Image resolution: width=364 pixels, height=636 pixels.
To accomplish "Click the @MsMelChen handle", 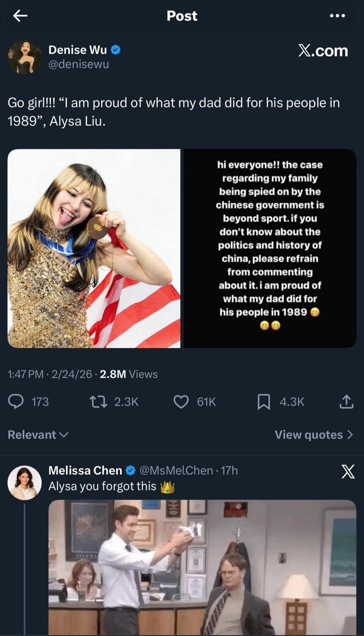I will [x=176, y=470].
